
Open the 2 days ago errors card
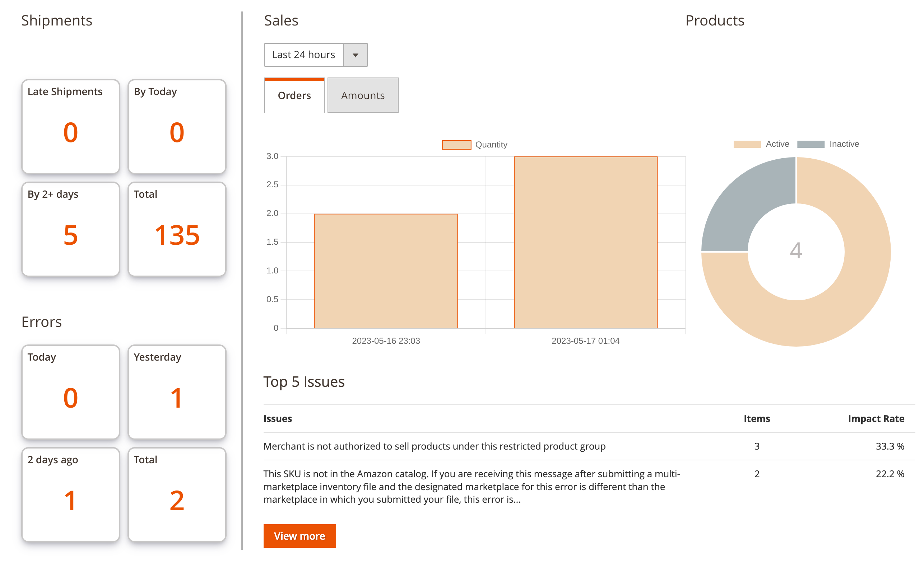tap(71, 494)
